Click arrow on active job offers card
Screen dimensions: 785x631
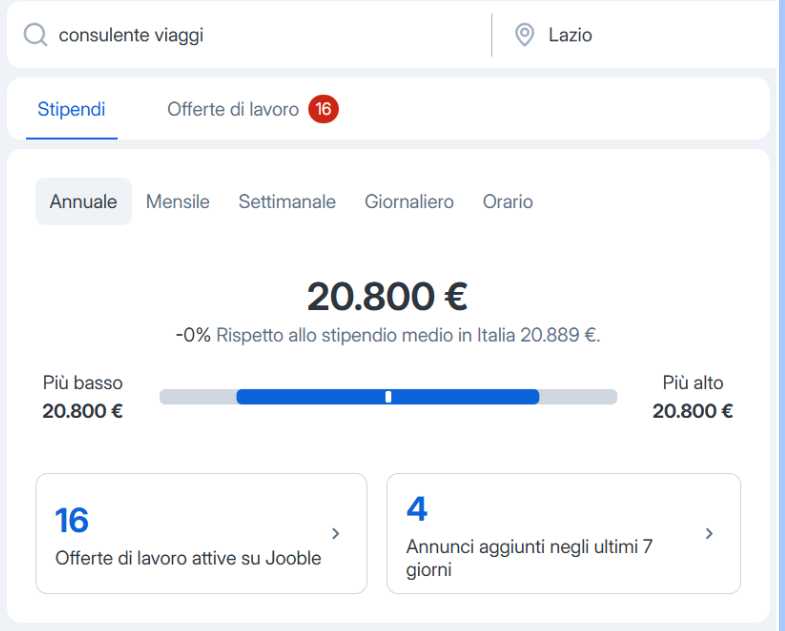(336, 533)
